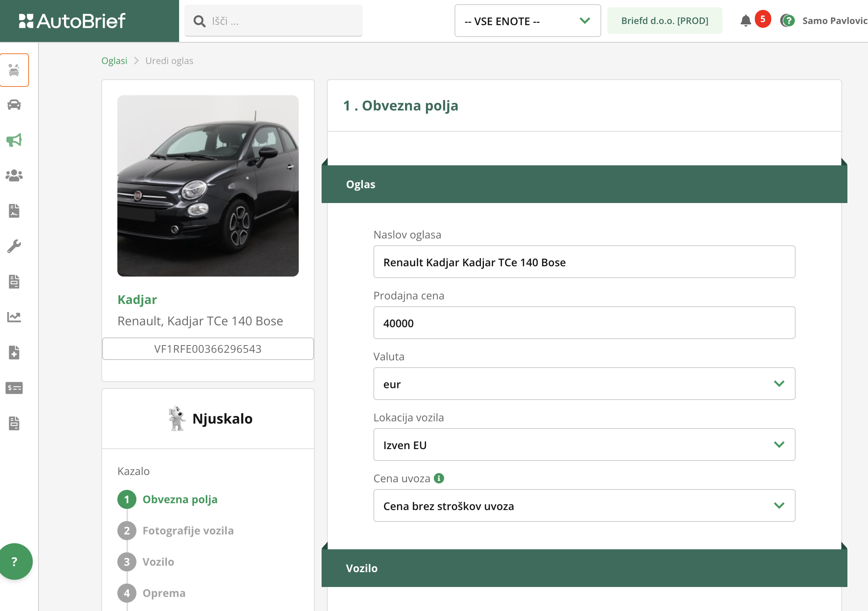Click the 1 . Obvezna polja heading
The width and height of the screenshot is (868, 611).
(x=400, y=106)
